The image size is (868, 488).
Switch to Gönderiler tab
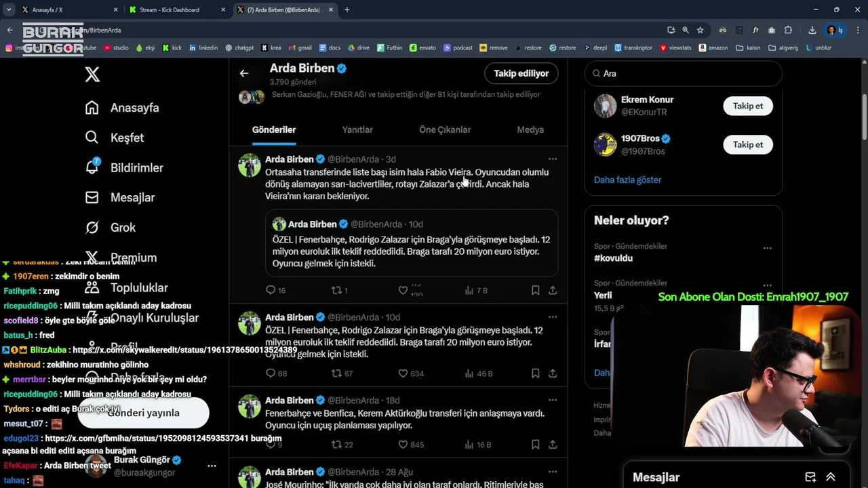coord(274,130)
